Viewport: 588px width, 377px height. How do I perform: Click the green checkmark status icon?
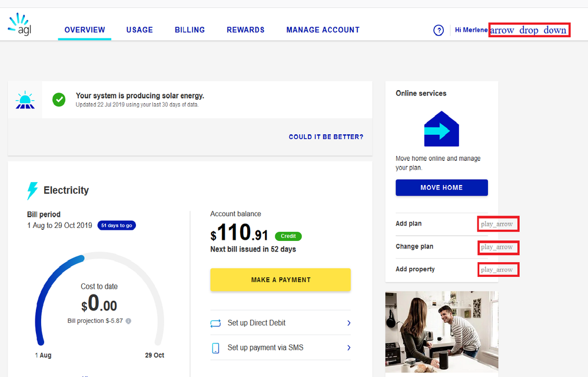click(x=59, y=100)
